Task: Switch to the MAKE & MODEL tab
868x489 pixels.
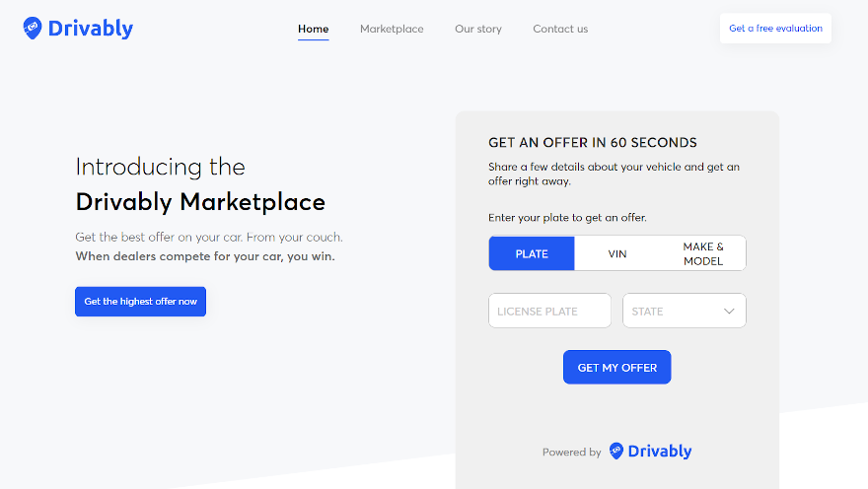Action: (x=703, y=253)
